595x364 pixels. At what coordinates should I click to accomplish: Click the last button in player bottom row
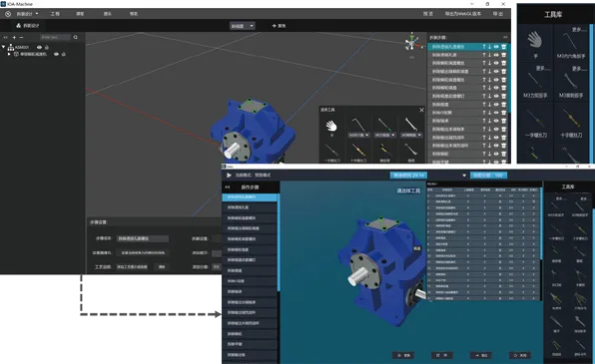(520, 355)
